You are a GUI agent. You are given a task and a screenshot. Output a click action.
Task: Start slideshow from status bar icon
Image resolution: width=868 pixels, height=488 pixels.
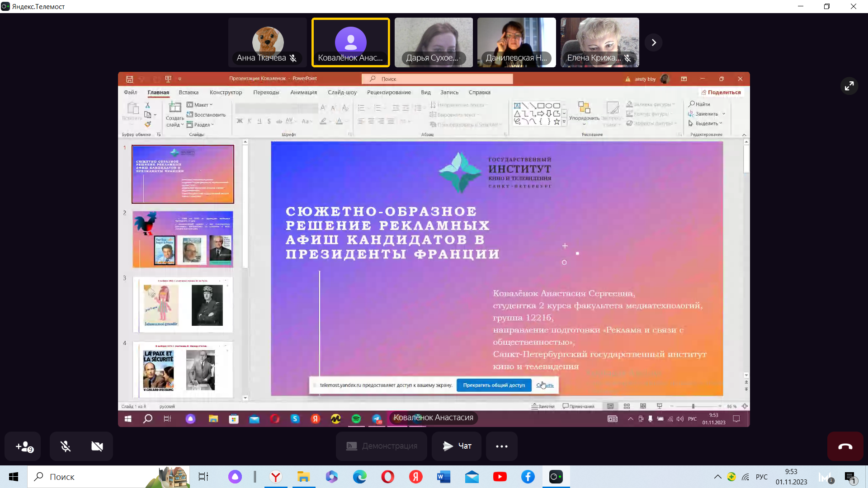coord(659,406)
